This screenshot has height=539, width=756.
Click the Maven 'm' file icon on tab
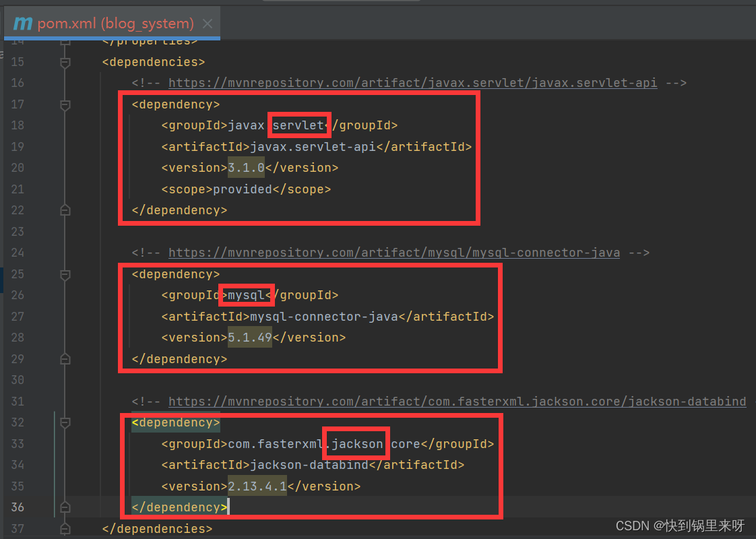(23, 23)
